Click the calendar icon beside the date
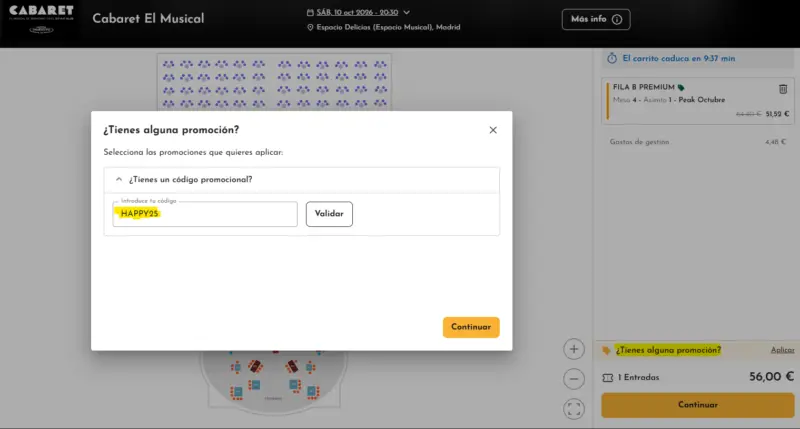The image size is (800, 429). [x=310, y=12]
